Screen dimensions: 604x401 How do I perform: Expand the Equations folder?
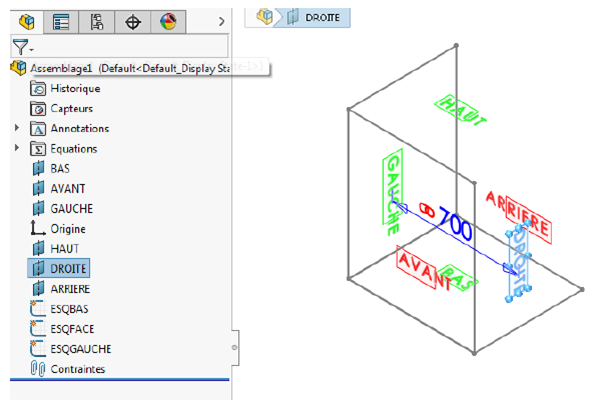coord(17,149)
